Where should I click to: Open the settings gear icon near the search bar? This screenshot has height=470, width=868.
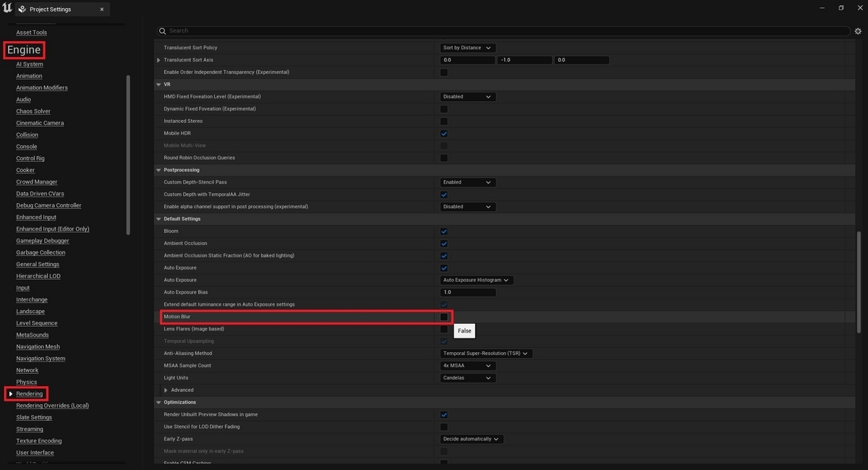tap(857, 30)
